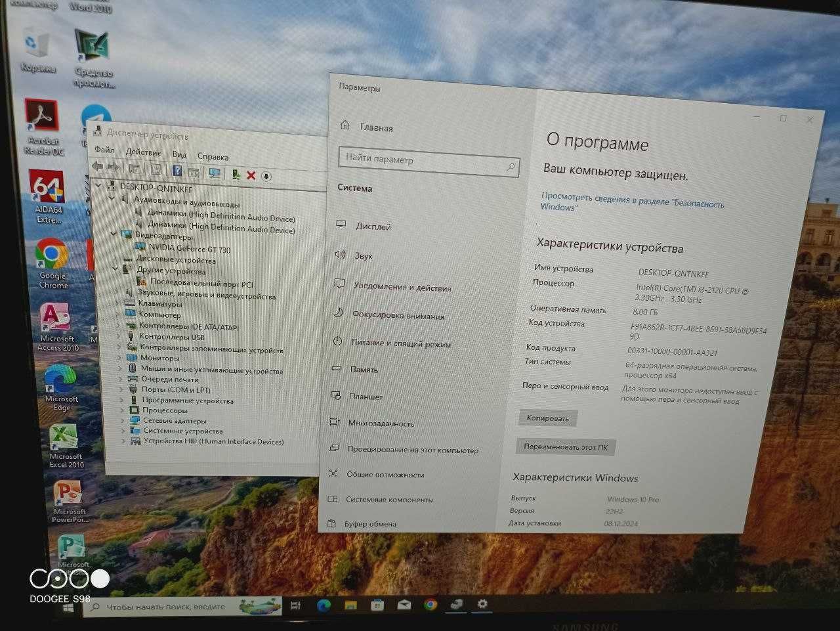Click the AIDA64 Extreme desktop icon
Image resolution: width=840 pixels, height=631 pixels.
click(x=47, y=196)
